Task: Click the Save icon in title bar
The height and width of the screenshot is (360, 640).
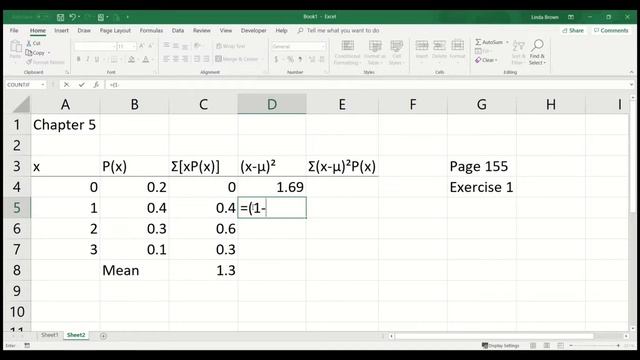Action: click(x=60, y=17)
